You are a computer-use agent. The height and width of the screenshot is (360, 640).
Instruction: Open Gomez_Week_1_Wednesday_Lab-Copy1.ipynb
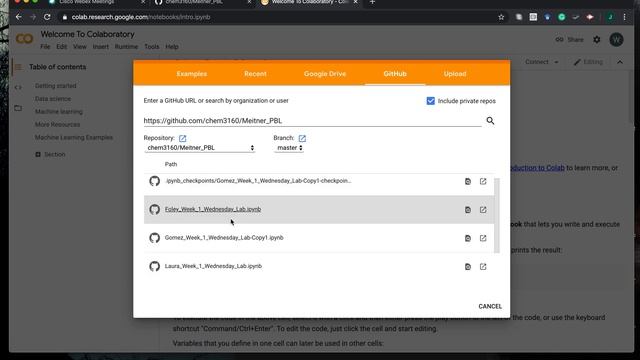point(224,238)
